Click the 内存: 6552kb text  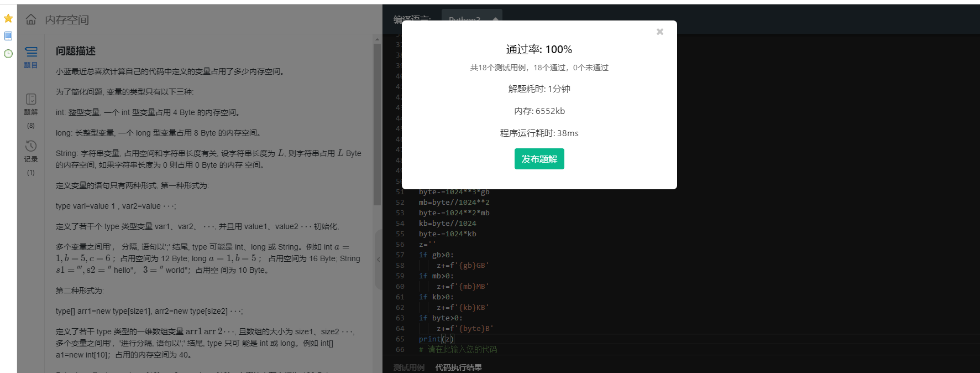[x=539, y=111]
